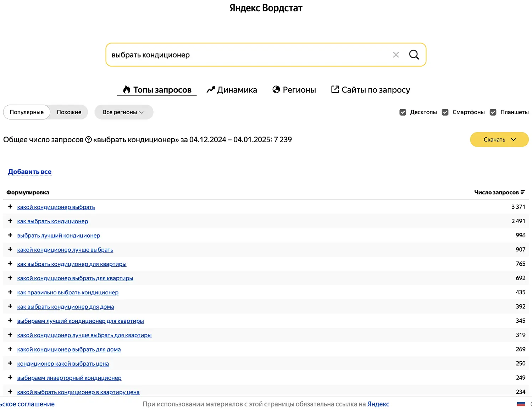Click the help question mark icon

pos(89,140)
